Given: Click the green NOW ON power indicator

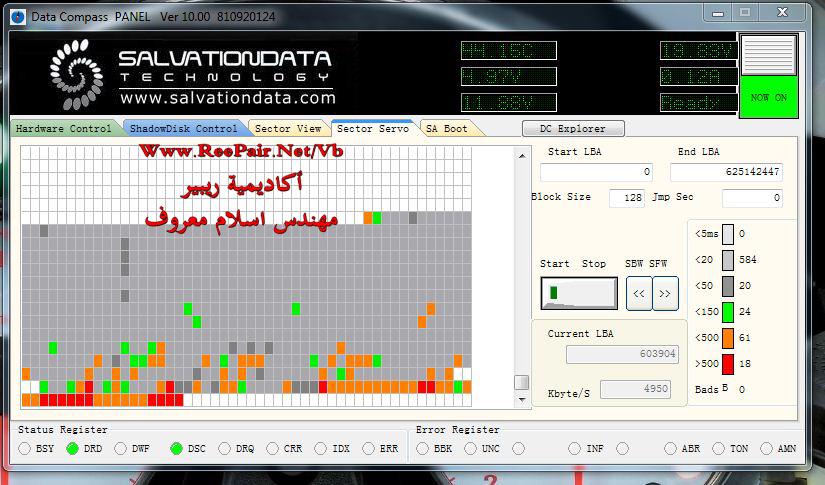Looking at the screenshot, I should (x=768, y=98).
